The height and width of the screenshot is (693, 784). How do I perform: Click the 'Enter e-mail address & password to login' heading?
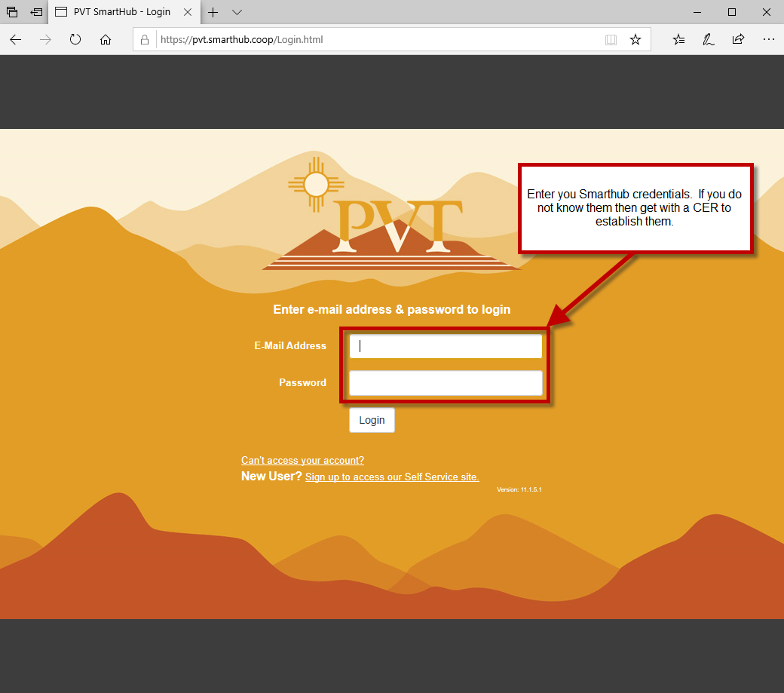click(391, 309)
